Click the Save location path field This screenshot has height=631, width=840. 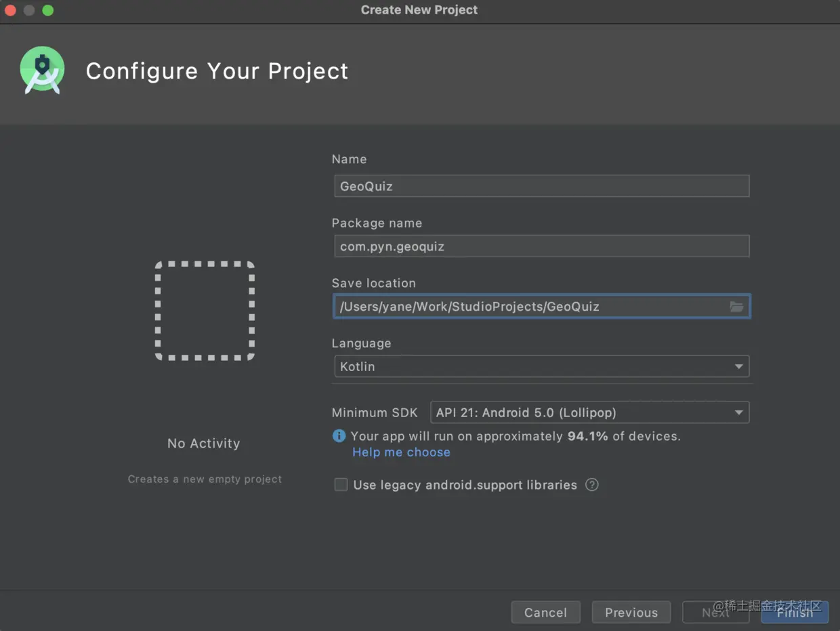[528, 307]
